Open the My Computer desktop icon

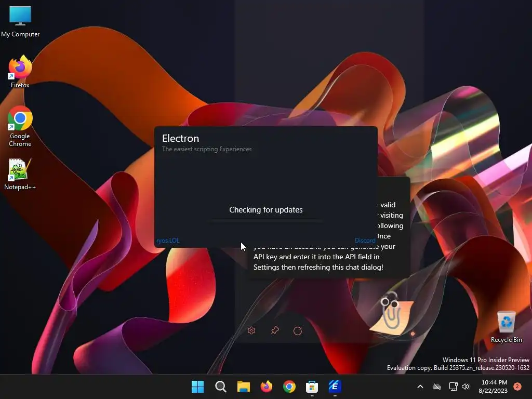[x=20, y=21]
